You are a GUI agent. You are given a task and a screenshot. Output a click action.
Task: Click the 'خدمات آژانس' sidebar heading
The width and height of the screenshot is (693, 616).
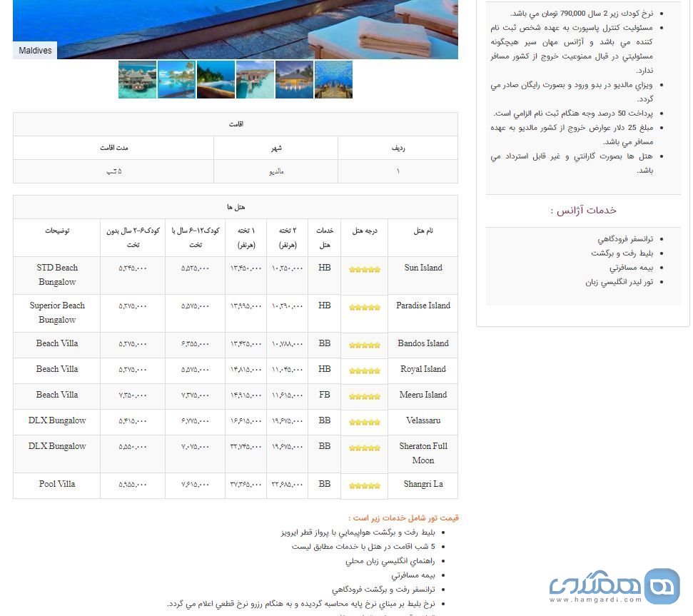583,211
